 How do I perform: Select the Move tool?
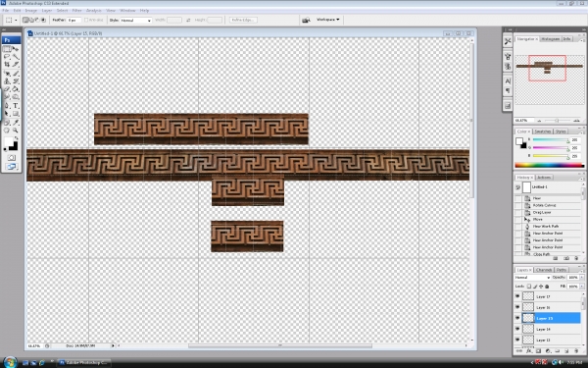click(x=16, y=49)
